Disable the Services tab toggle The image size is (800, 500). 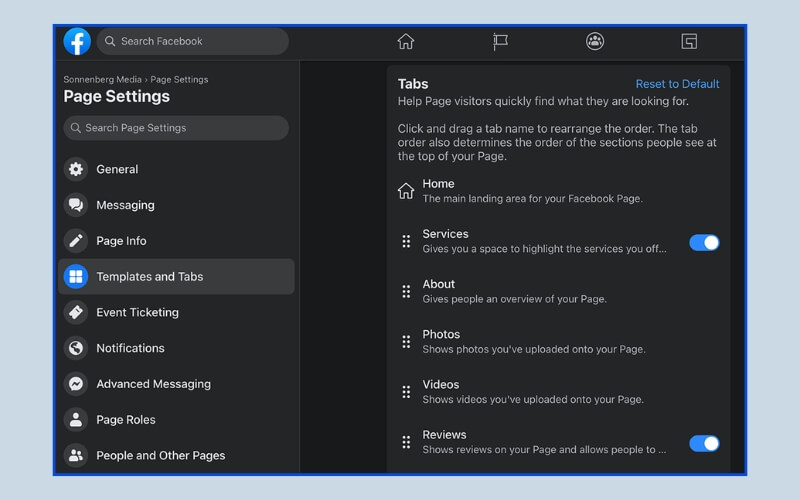704,242
